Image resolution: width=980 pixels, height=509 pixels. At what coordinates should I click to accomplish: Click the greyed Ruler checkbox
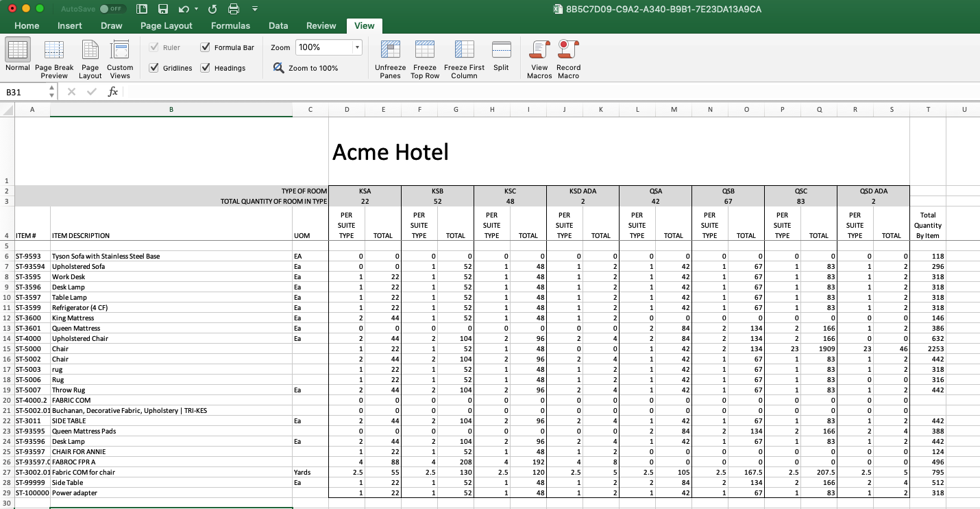click(154, 47)
